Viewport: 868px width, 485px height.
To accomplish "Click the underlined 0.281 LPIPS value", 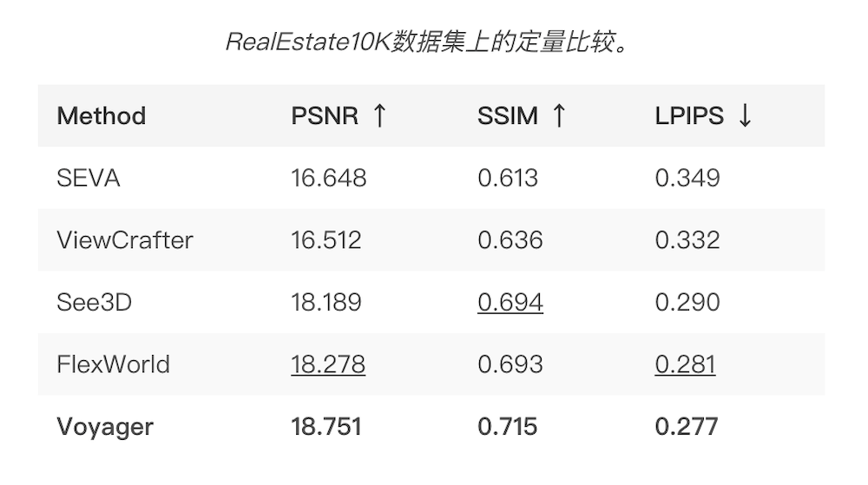I will [685, 364].
